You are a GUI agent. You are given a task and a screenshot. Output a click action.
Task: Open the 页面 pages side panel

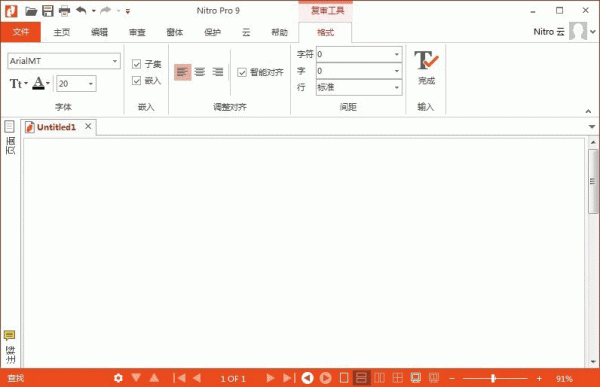click(10, 137)
